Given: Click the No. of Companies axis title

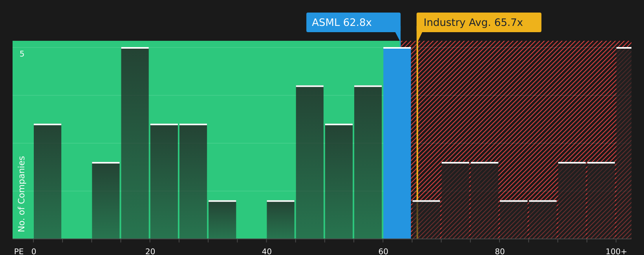Looking at the screenshot, I should [22, 194].
